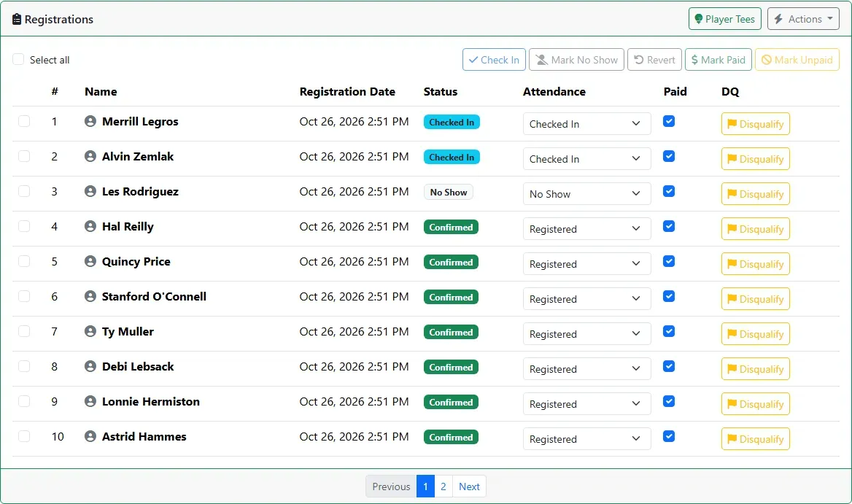Click the name Stanford O'Connell
Viewport: 852px width, 504px height.
[x=154, y=297]
